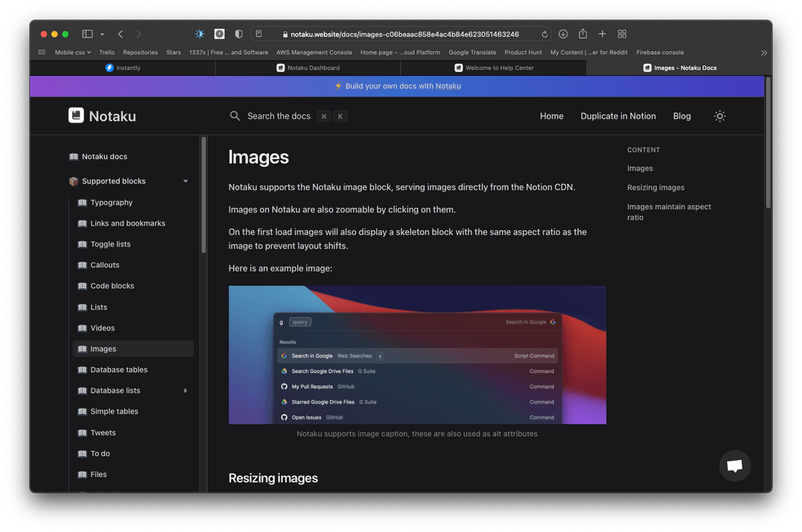
Task: Click the Notaku logo icon
Action: pyautogui.click(x=76, y=116)
